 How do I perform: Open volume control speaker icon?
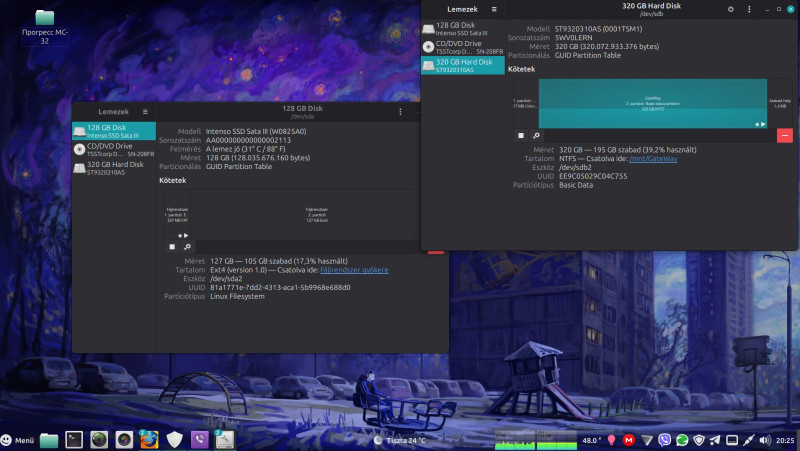[x=765, y=440]
